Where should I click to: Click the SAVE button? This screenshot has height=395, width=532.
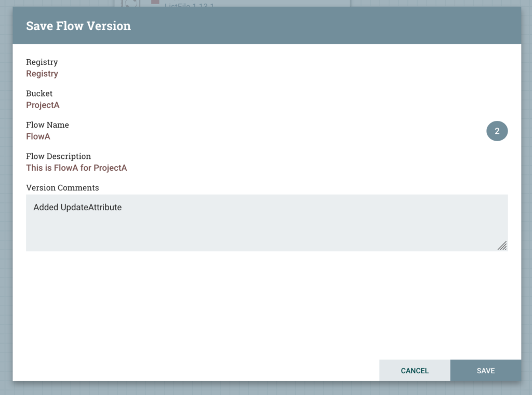point(485,371)
